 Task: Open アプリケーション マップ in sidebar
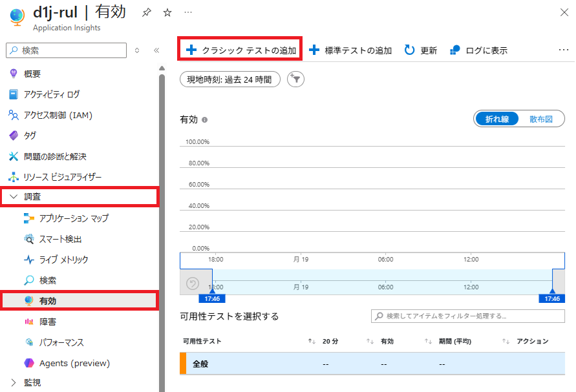point(74,218)
